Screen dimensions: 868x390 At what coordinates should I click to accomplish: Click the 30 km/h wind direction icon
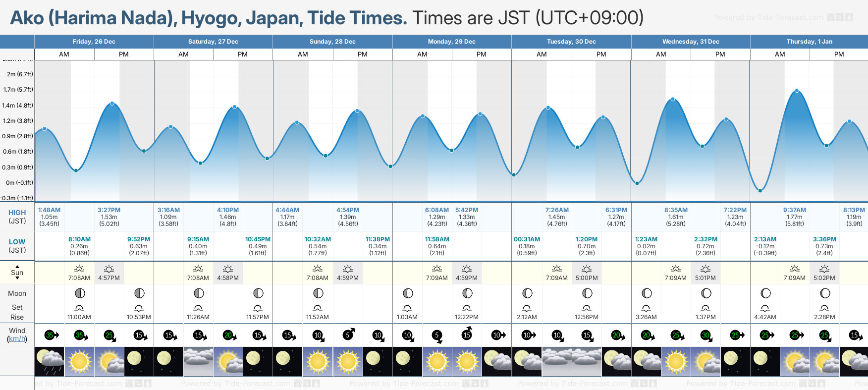pyautogui.click(x=706, y=335)
